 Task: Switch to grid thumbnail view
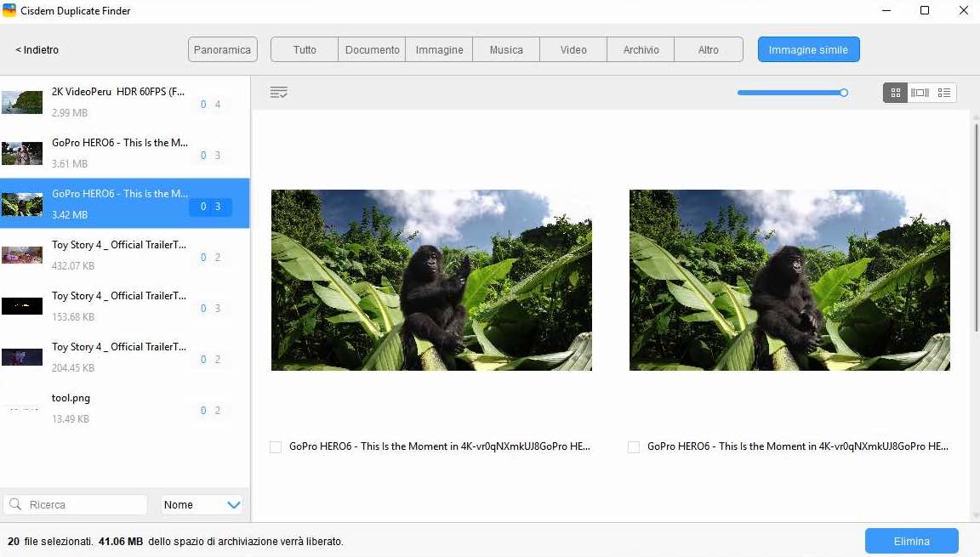click(x=895, y=93)
